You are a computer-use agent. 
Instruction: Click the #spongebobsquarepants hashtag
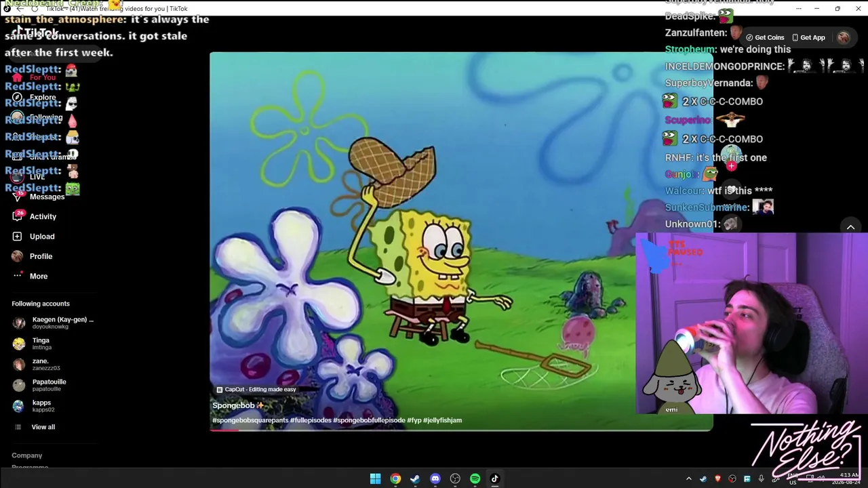coord(250,420)
